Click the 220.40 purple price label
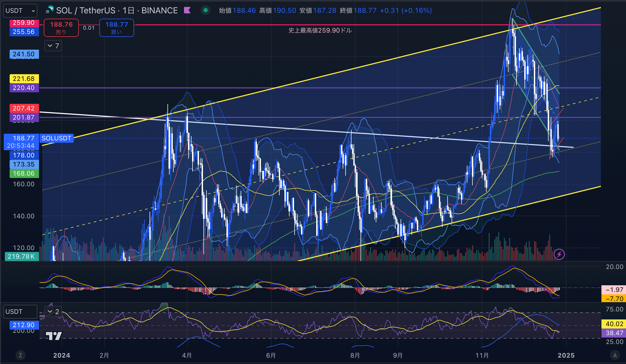This screenshot has width=626, height=364. coord(24,88)
